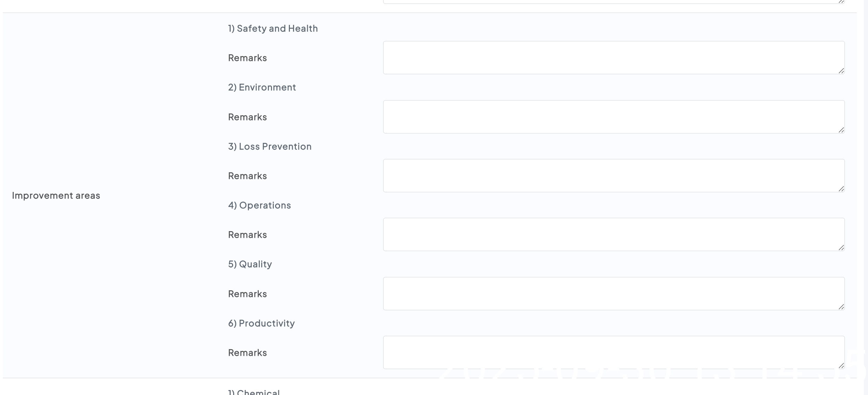868x395 pixels.
Task: Focus the Loss Prevention remarks field
Action: 613,175
